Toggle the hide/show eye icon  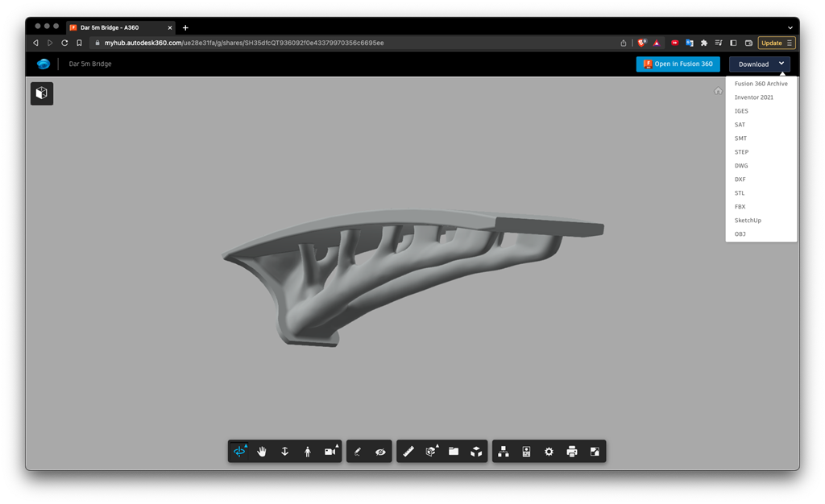[x=380, y=452]
